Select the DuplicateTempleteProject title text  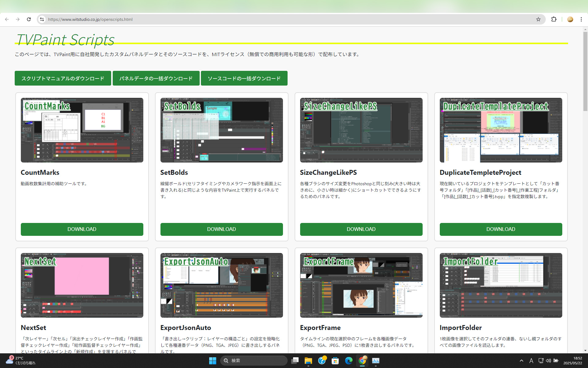(x=481, y=172)
